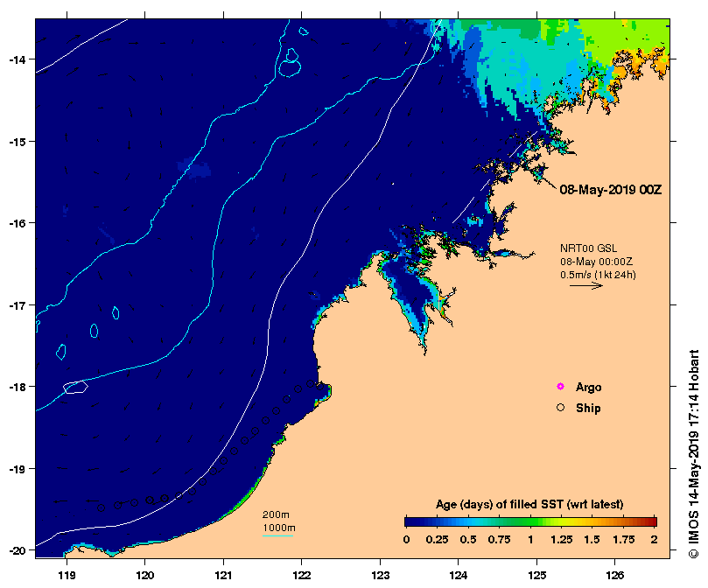The image size is (708, 588).
Task: Click the magenta Argo legend marker
Action: click(560, 387)
